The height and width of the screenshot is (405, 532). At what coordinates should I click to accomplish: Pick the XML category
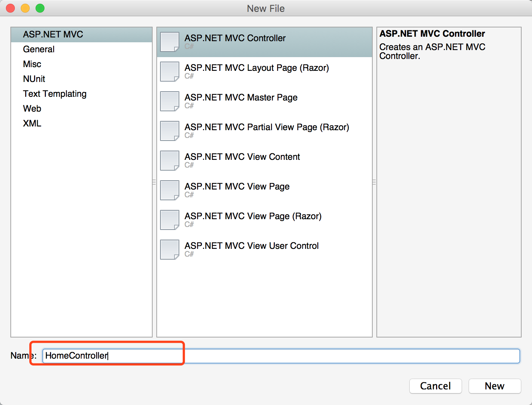tap(82, 124)
